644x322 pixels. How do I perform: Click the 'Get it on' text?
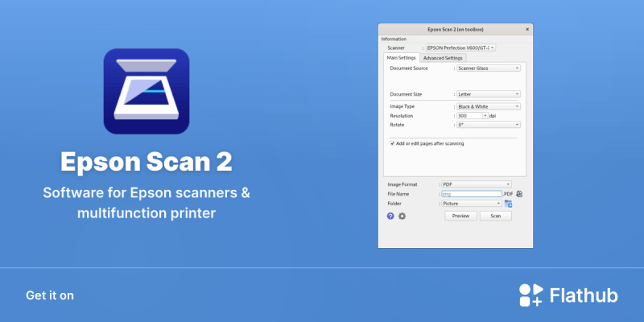point(50,295)
